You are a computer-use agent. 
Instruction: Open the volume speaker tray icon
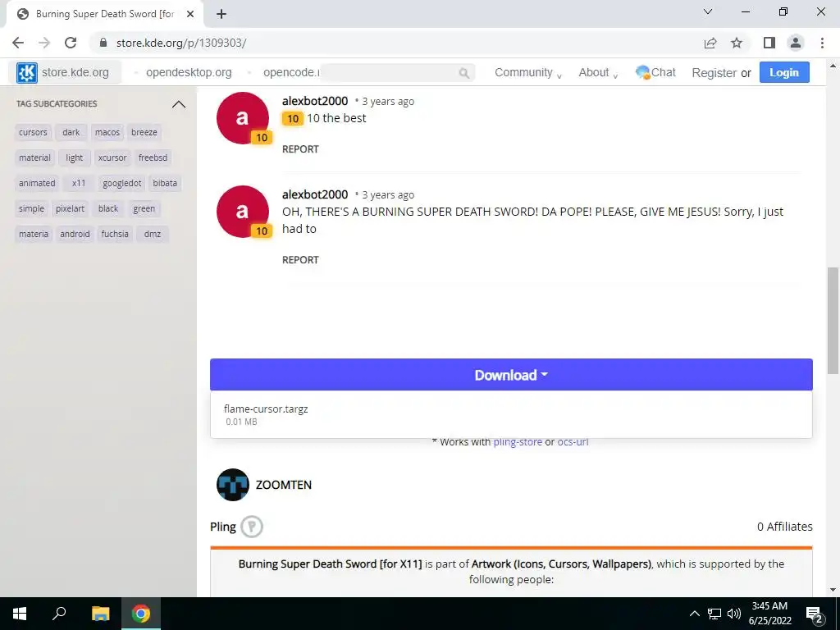click(734, 614)
